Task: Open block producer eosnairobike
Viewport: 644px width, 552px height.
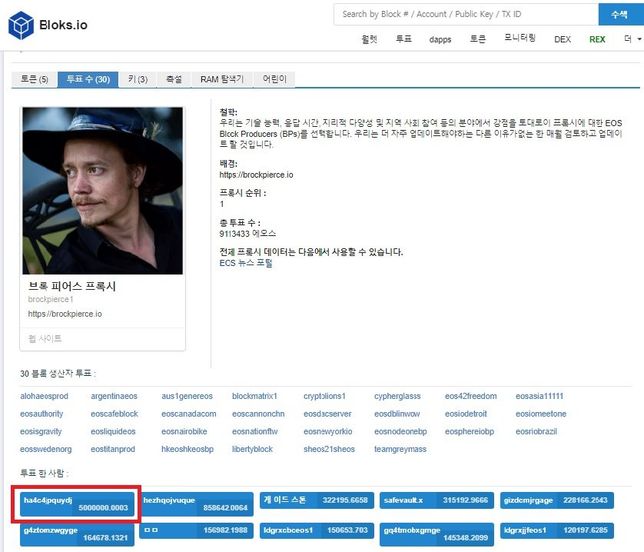Action: coord(184,432)
